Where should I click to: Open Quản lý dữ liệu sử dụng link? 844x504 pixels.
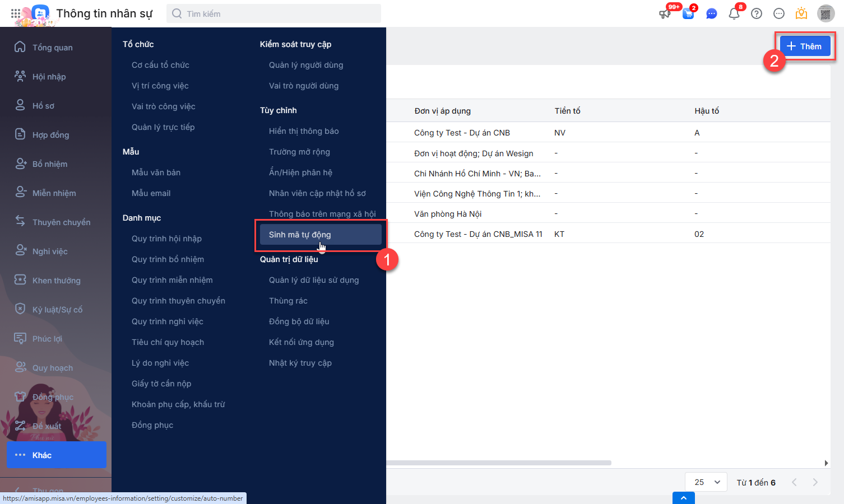(314, 280)
